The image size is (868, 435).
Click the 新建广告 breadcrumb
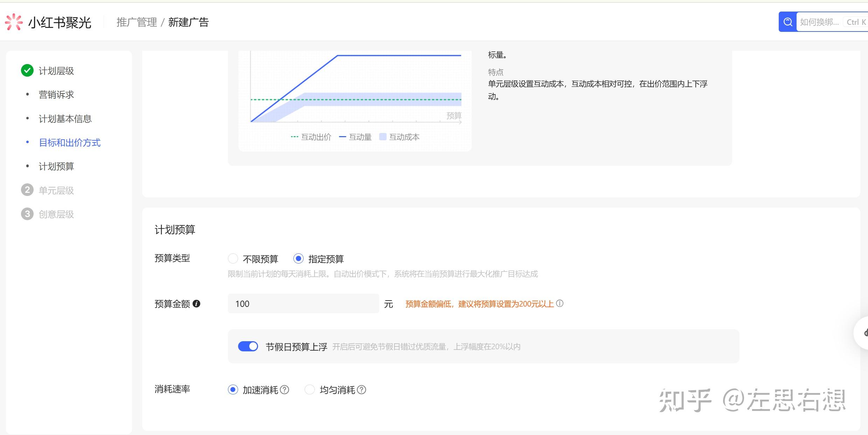(189, 22)
